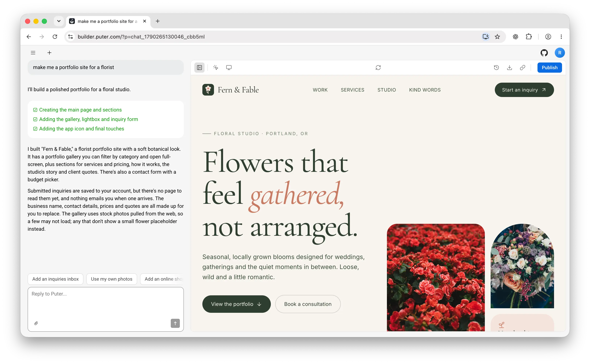Copy the preview link icon
Image resolution: width=590 pixels, height=364 pixels.
(522, 68)
